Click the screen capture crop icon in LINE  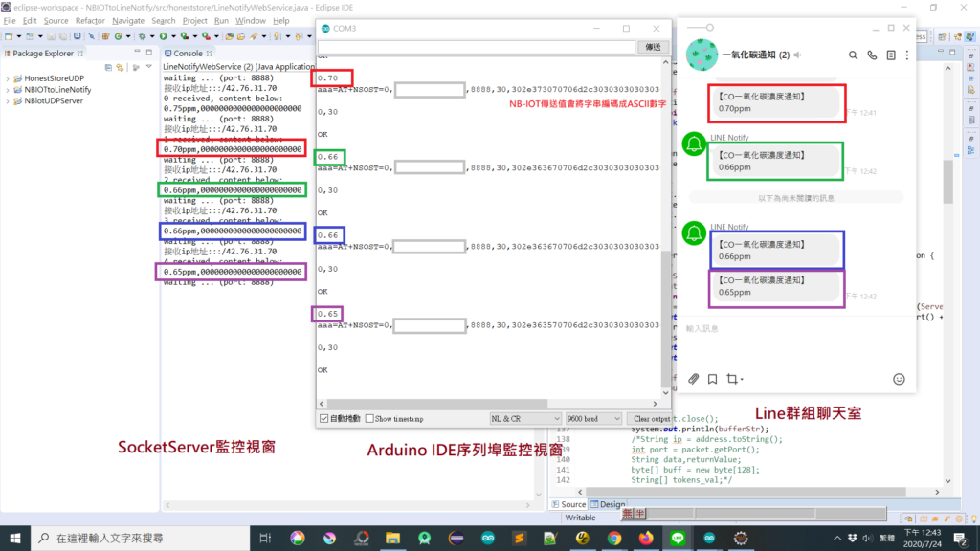tap(733, 379)
